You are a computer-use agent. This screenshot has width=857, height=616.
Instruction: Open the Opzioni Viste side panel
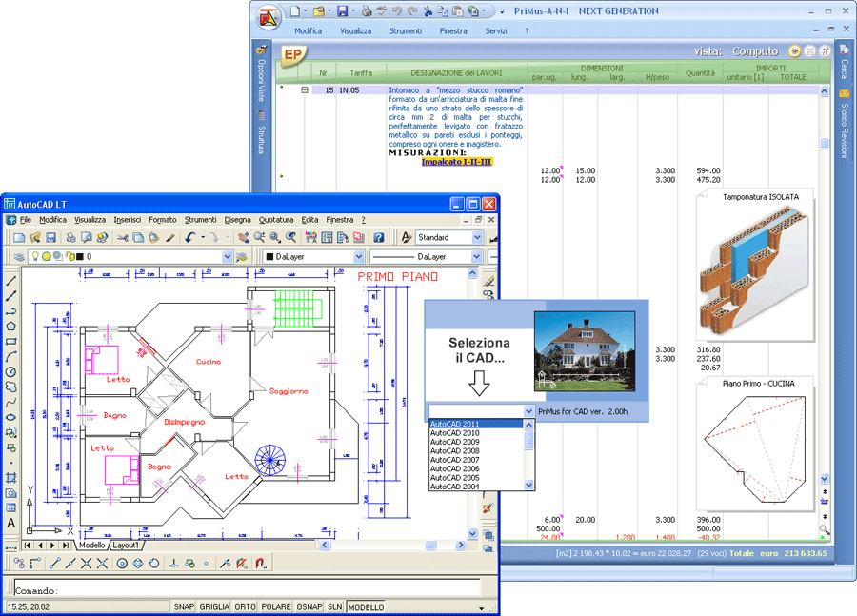(262, 74)
